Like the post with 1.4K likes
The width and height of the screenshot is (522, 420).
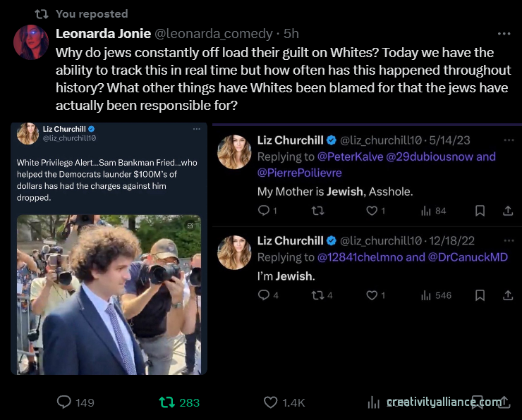[271, 402]
